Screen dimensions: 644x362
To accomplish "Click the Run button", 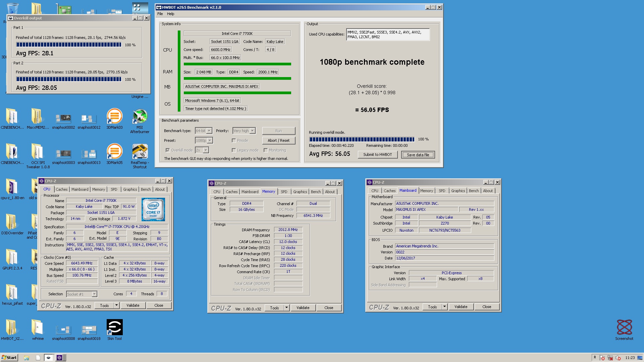I will pyautogui.click(x=279, y=131).
